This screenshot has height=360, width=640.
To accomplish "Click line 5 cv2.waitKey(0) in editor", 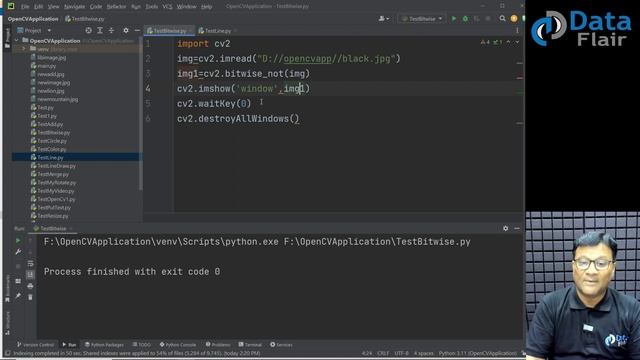I will (214, 104).
